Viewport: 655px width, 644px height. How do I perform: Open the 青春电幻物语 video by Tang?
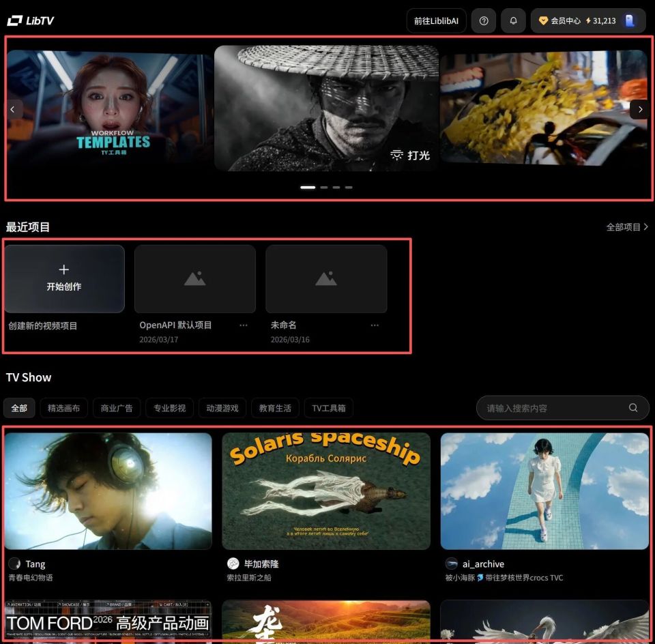(x=108, y=491)
